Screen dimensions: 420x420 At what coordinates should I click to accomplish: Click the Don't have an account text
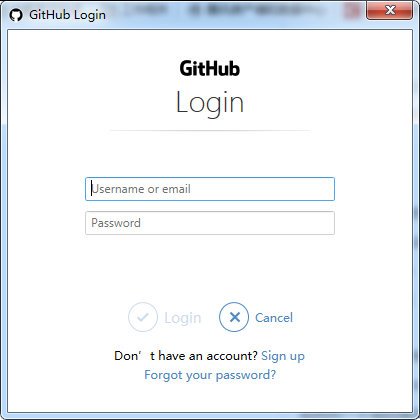pyautogui.click(x=186, y=356)
